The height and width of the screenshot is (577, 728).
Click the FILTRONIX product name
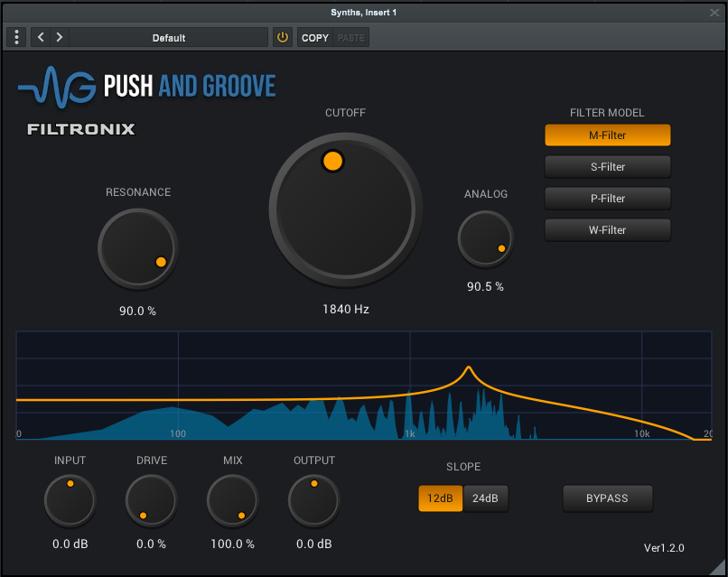(80, 128)
